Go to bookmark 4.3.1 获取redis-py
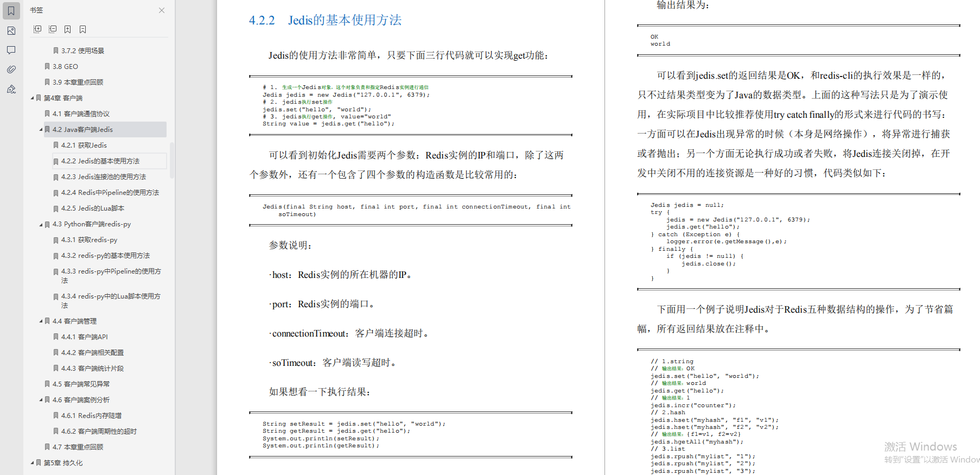 tap(89, 240)
